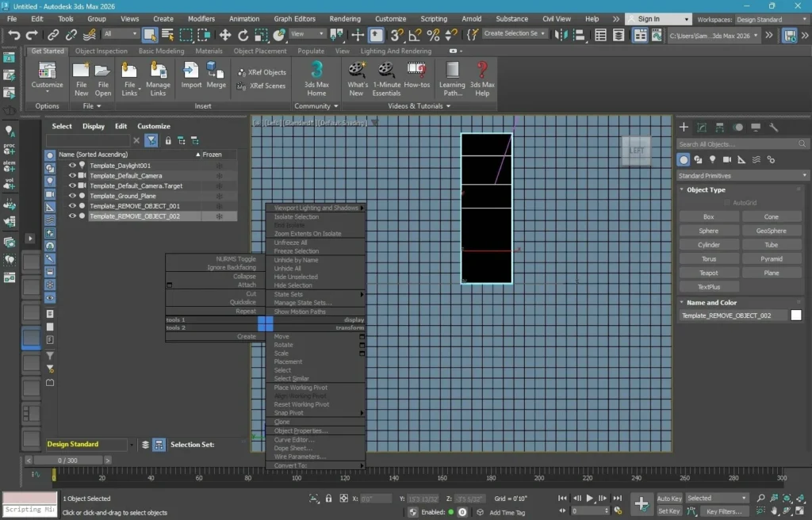Open the 1-Minute Essentials videos
Image resolution: width=812 pixels, height=520 pixels.
(x=386, y=78)
